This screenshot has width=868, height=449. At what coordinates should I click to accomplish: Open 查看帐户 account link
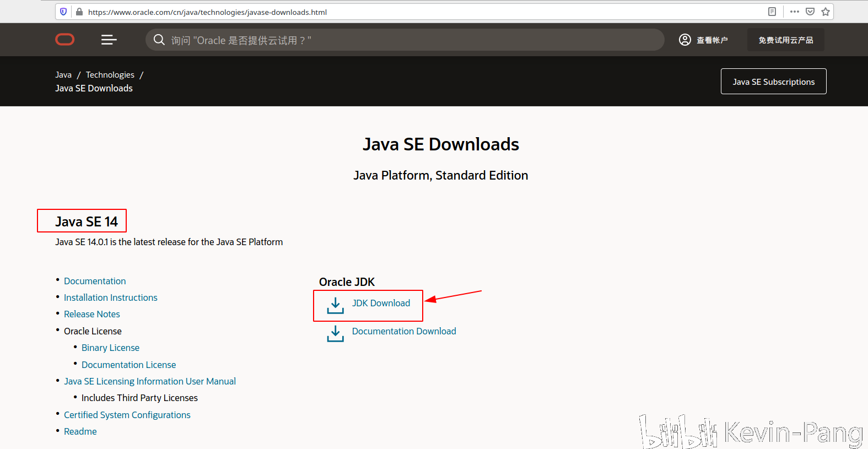pos(712,40)
